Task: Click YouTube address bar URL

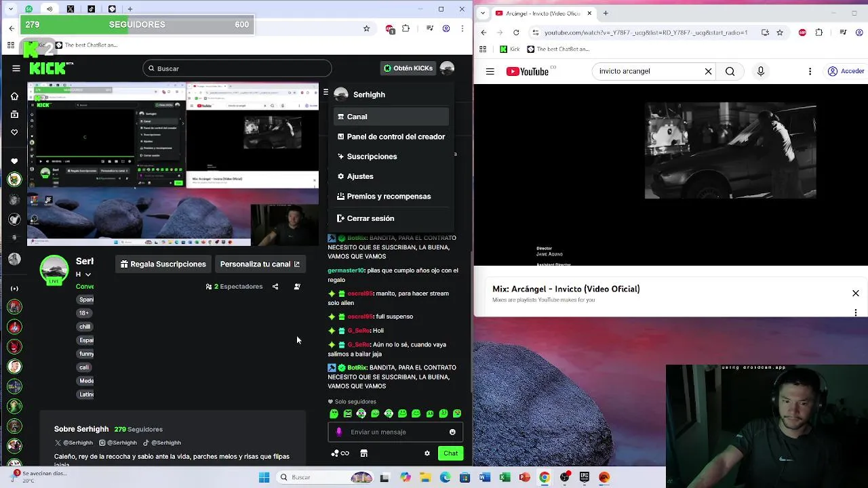Action: [x=646, y=33]
